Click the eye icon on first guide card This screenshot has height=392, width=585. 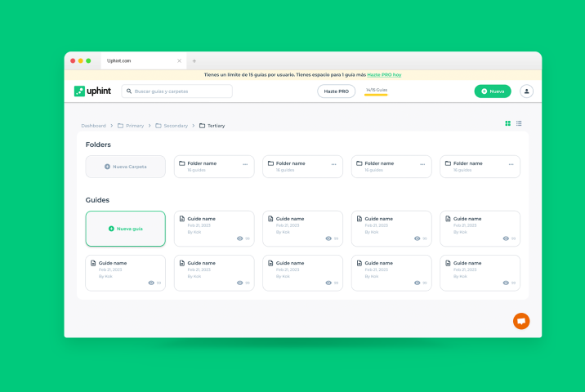tap(239, 238)
